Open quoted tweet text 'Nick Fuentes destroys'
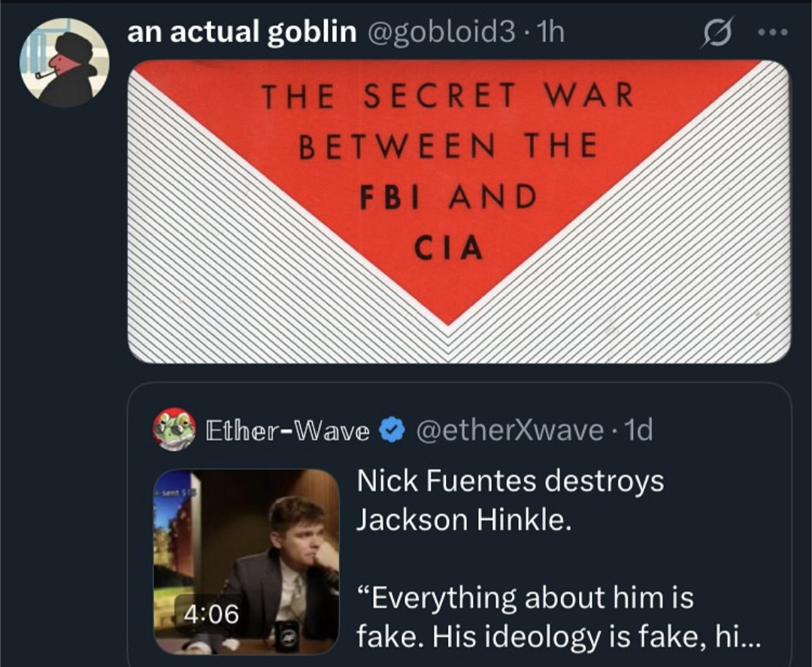This screenshot has width=812, height=667. tap(510, 481)
